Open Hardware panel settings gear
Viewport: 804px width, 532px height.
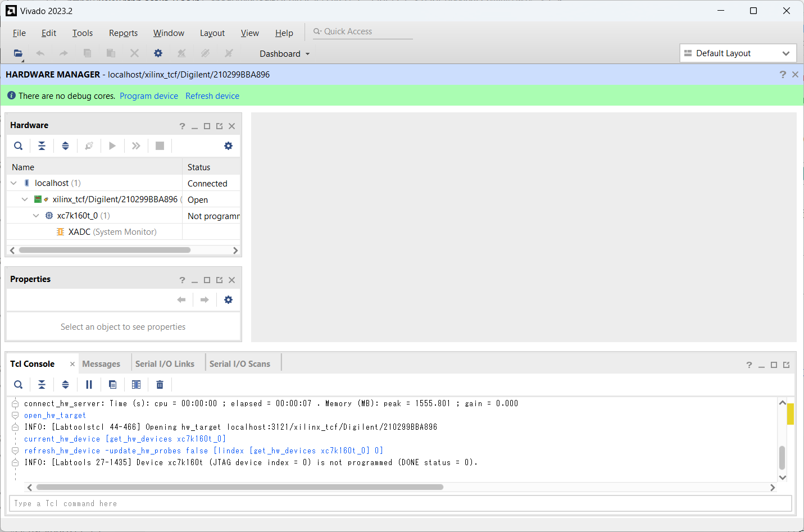228,146
